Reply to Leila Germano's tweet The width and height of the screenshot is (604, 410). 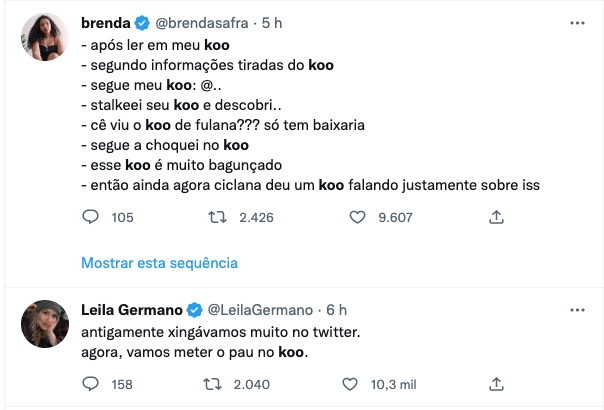(x=91, y=383)
